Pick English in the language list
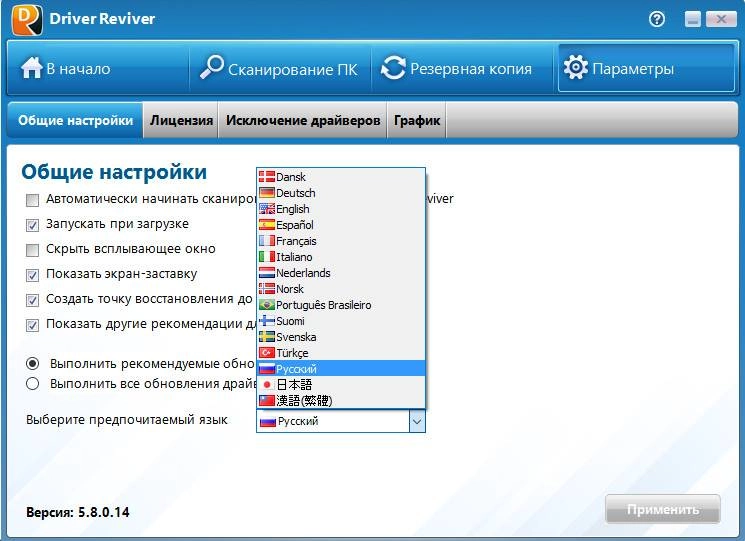This screenshot has height=541, width=745. pos(341,209)
